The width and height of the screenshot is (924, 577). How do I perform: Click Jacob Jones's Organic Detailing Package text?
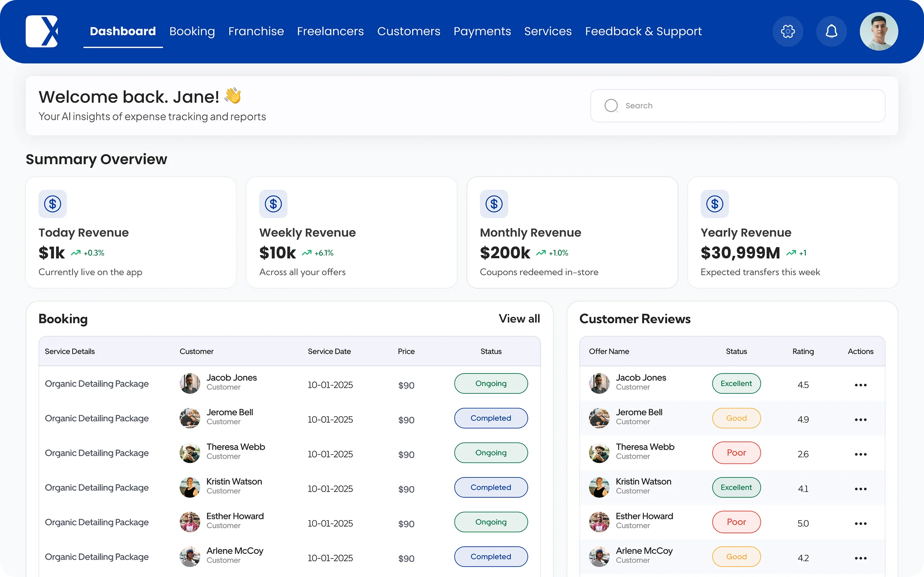(x=97, y=384)
